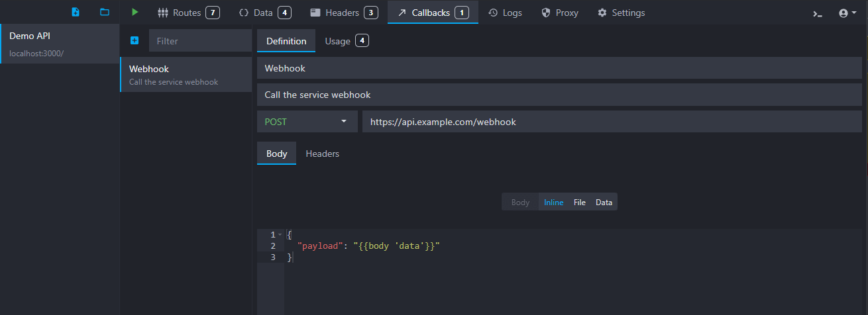Switch to the Data tab

click(x=264, y=13)
